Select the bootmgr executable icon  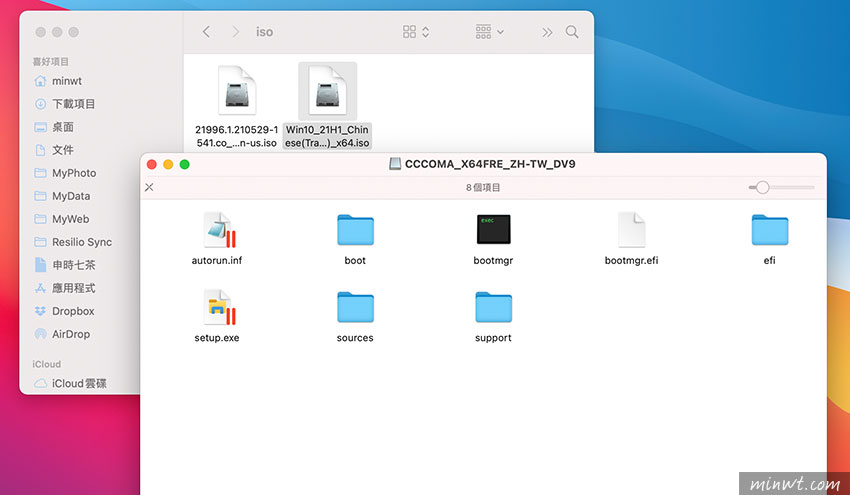(x=493, y=229)
